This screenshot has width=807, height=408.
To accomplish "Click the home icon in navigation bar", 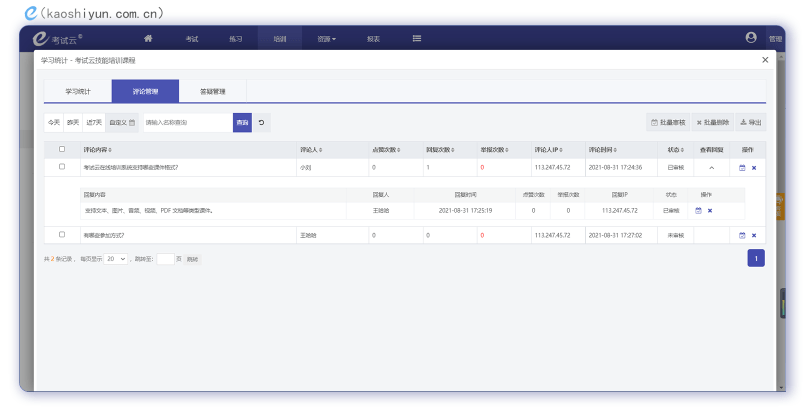I will (148, 39).
